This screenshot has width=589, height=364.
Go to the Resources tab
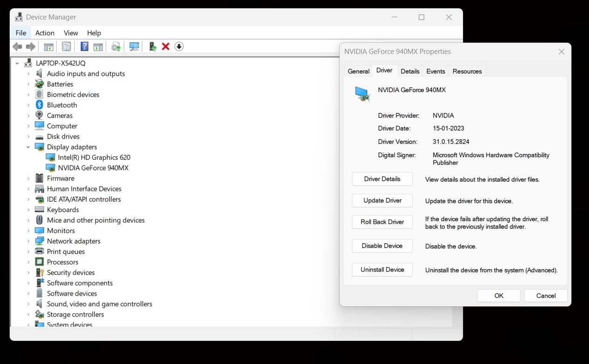(x=467, y=71)
